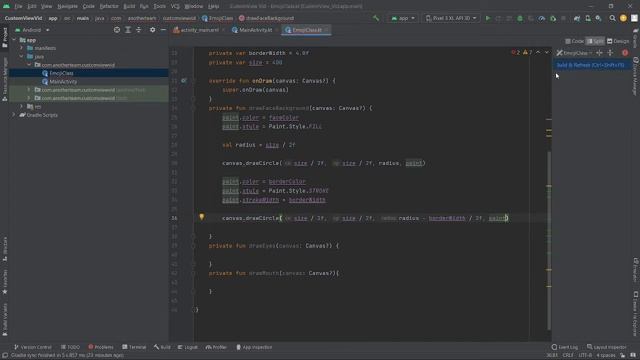Click the second pan icon in preview toolbar

click(610, 53)
